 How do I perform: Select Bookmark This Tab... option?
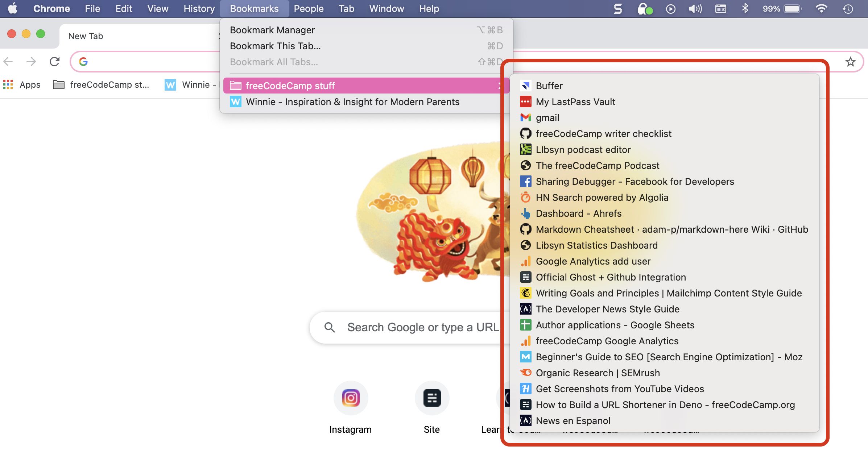point(275,46)
